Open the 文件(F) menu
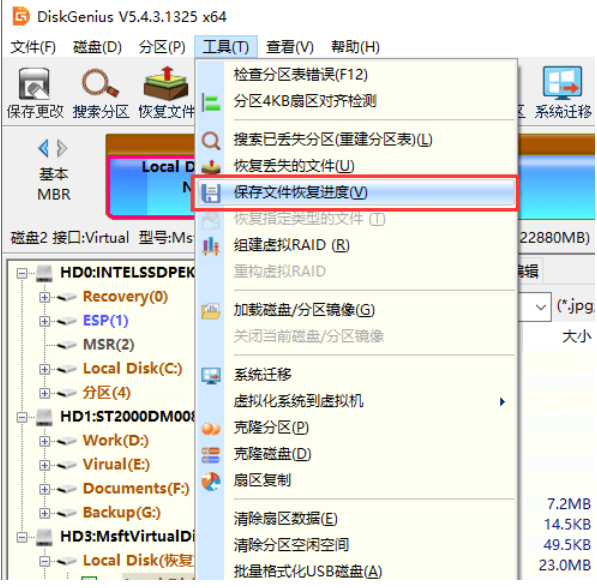The width and height of the screenshot is (597, 588). coord(33,47)
